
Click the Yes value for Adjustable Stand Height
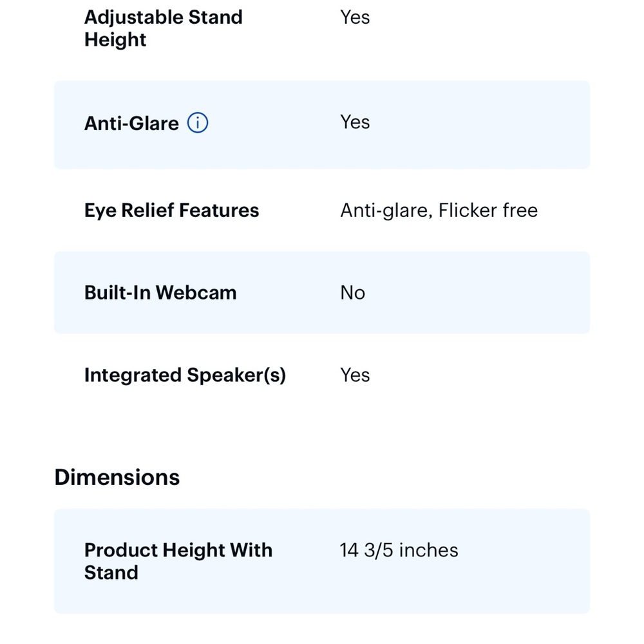pyautogui.click(x=355, y=17)
